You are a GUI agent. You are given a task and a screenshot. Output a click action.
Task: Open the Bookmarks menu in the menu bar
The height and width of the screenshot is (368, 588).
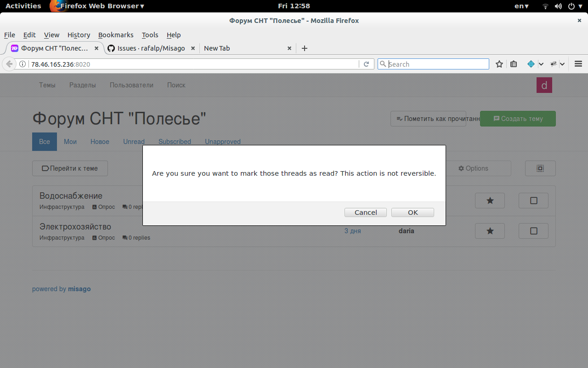pos(116,35)
